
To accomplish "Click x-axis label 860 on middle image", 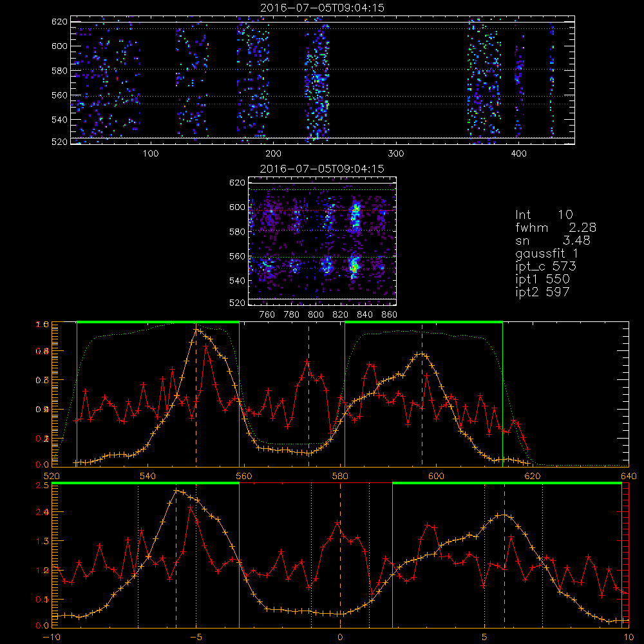I will (x=390, y=315).
